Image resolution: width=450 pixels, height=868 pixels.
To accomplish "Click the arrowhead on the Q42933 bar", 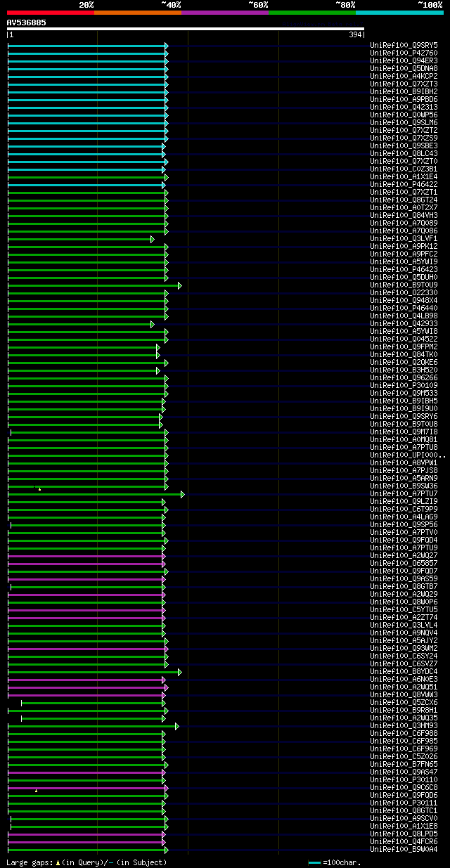I will coord(152,324).
